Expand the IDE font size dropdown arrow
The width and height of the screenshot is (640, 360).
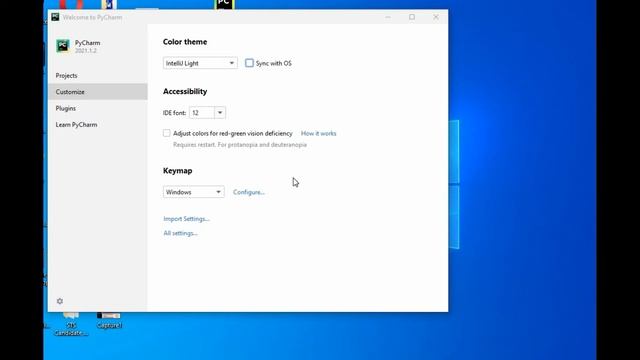220,113
